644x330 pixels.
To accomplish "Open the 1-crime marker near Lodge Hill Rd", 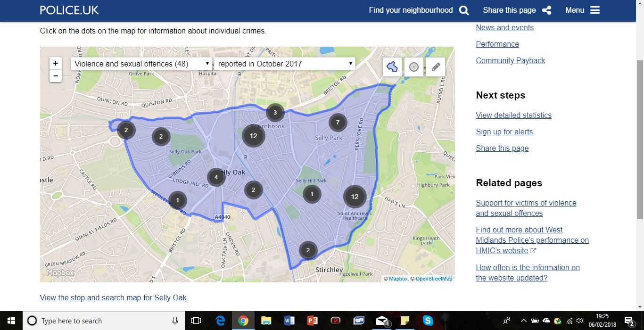I will pyautogui.click(x=177, y=200).
